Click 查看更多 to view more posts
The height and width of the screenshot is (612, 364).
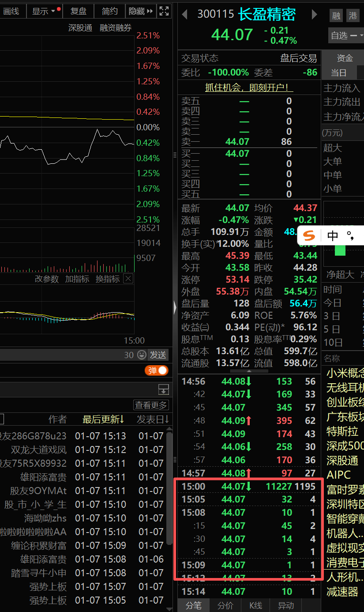coord(151,405)
